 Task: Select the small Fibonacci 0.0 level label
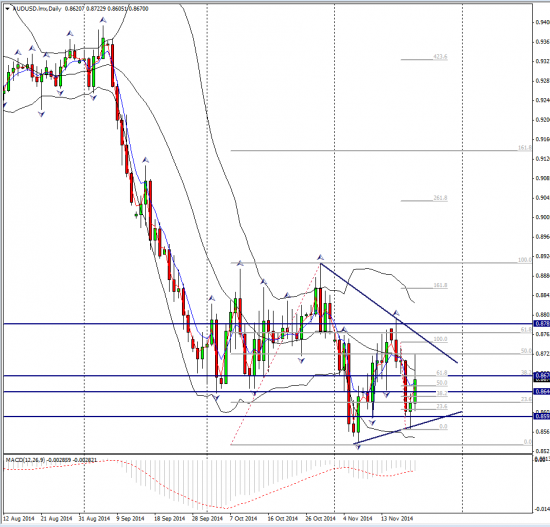coord(443,427)
